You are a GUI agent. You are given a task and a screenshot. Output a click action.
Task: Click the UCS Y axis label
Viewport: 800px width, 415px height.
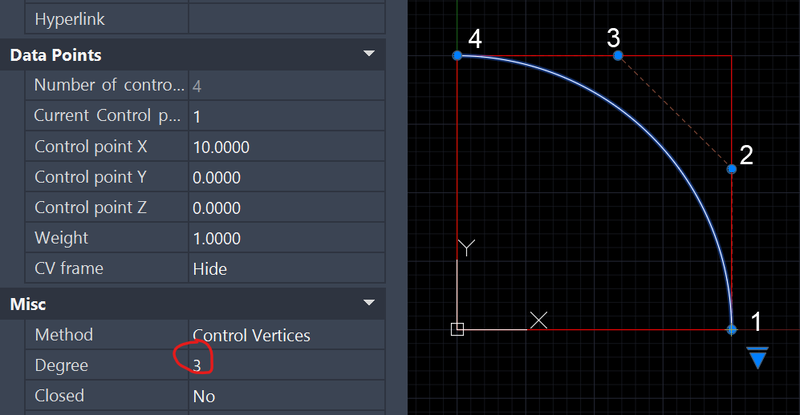pyautogui.click(x=466, y=248)
